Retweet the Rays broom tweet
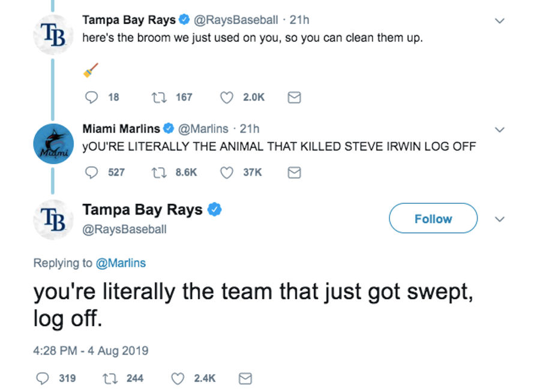The image size is (540, 392). click(x=159, y=97)
